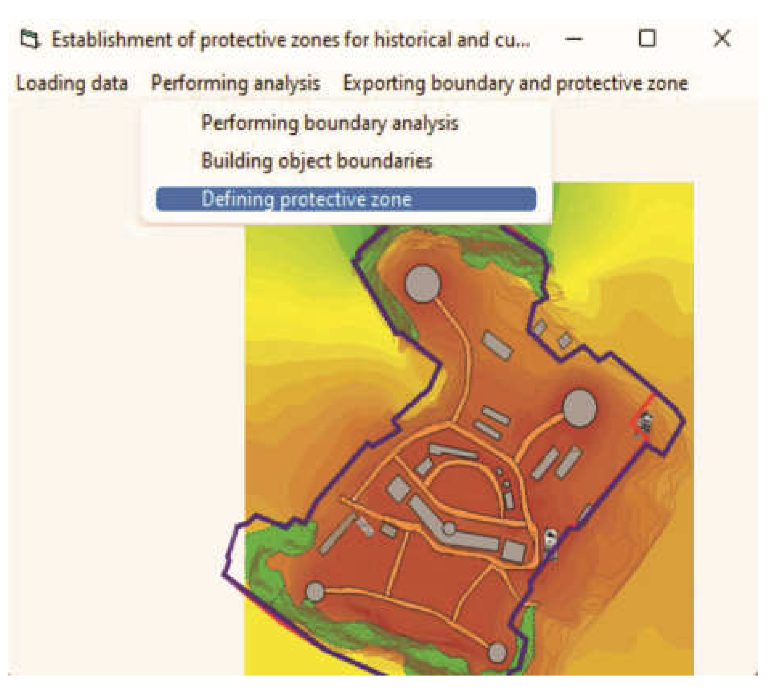
Task: Click small gray circle at bottom-right road end
Action: point(497,653)
